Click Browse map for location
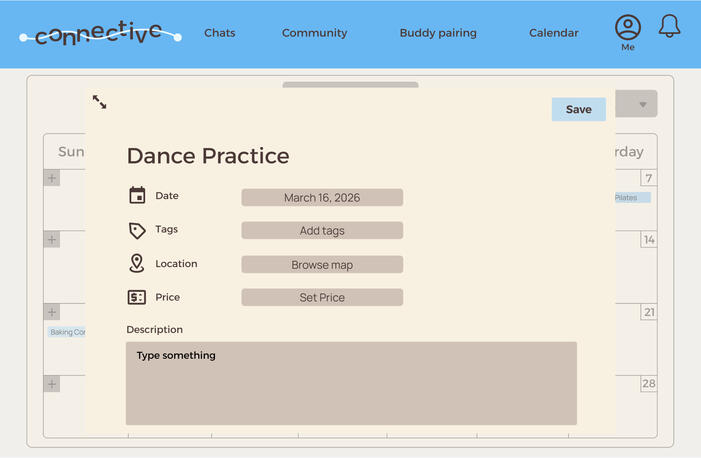The image size is (701, 458). click(322, 264)
